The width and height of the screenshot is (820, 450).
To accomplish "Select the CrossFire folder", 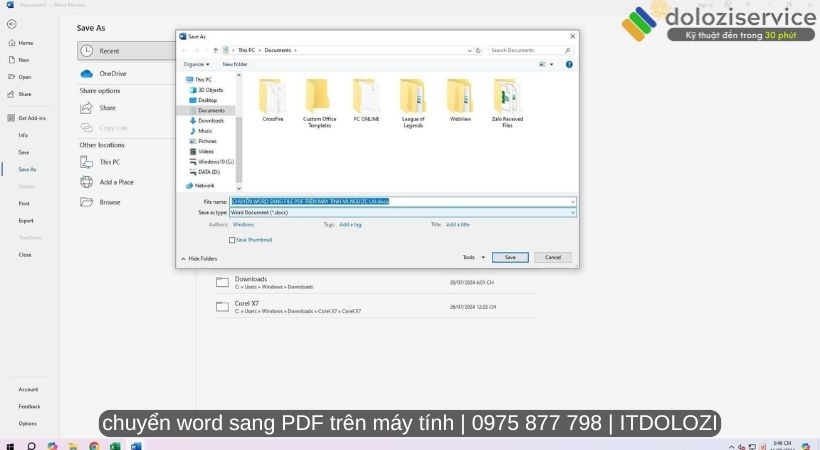I will click(272, 100).
